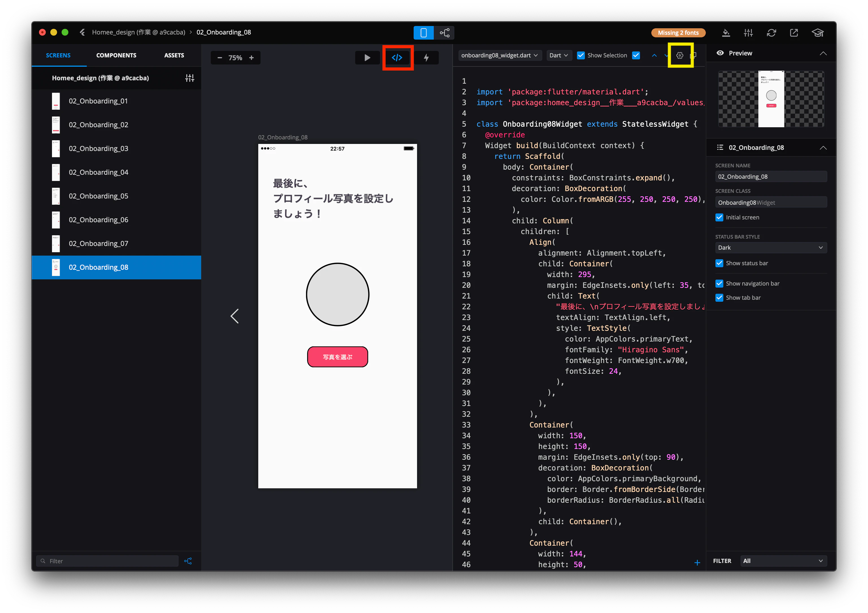Open the Status Bar Style Dark dropdown
Viewport: 868px width, 613px height.
(771, 248)
